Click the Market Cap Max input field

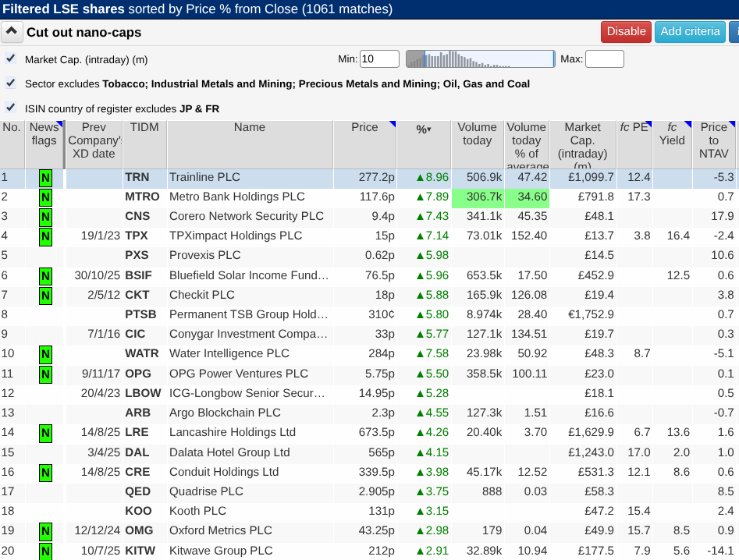(x=605, y=58)
